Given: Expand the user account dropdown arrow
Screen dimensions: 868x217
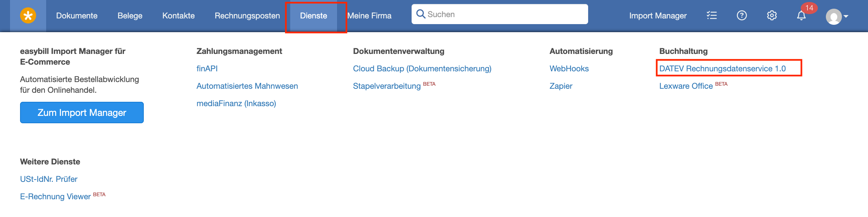Looking at the screenshot, I should tap(845, 16).
